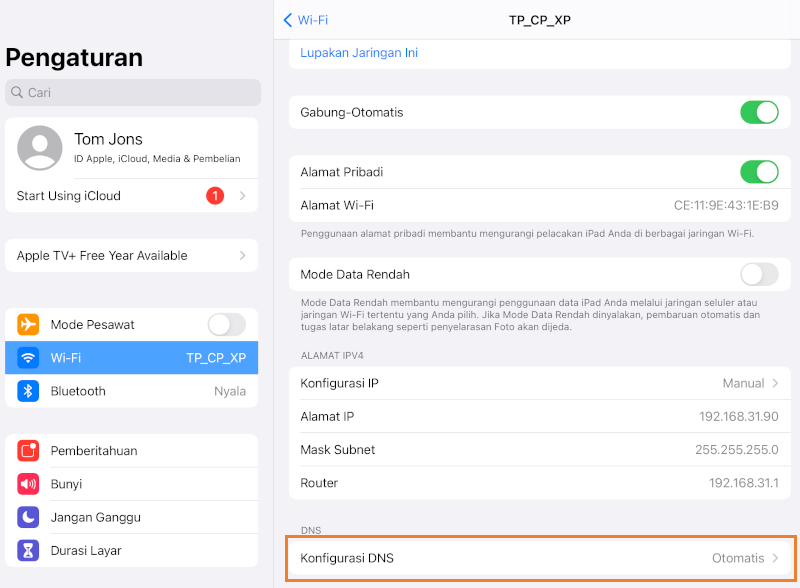Tap the airplane mode icon
This screenshot has height=588, width=800.
tap(28, 325)
